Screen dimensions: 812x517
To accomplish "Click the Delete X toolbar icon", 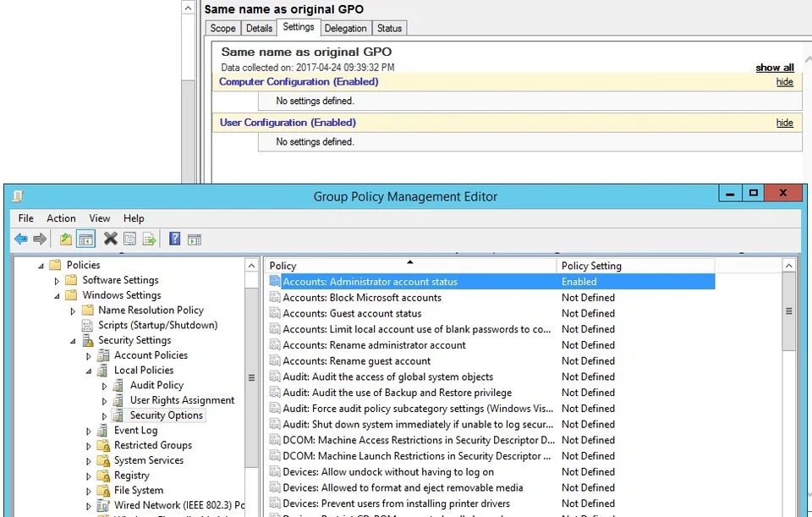I will point(110,239).
